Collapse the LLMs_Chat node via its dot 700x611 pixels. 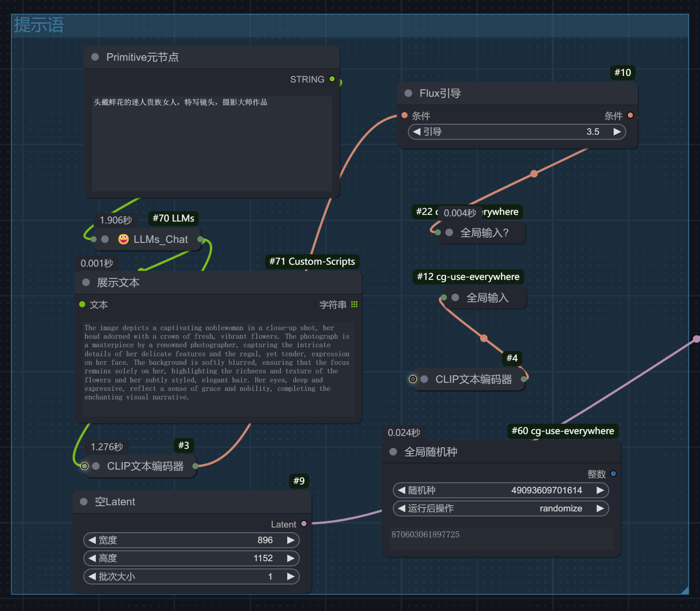click(105, 239)
